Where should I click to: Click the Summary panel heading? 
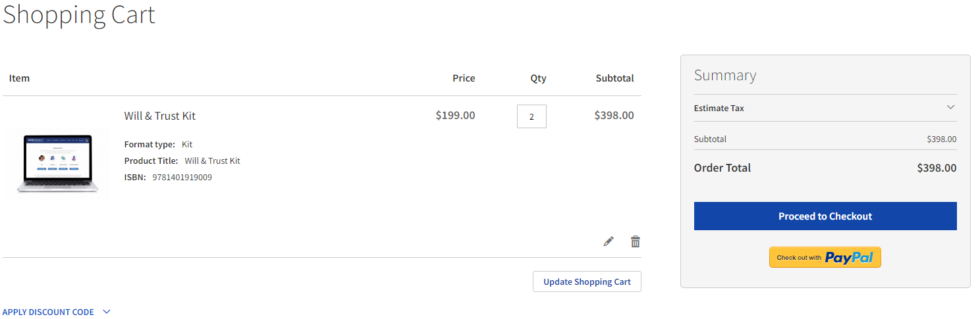point(725,75)
